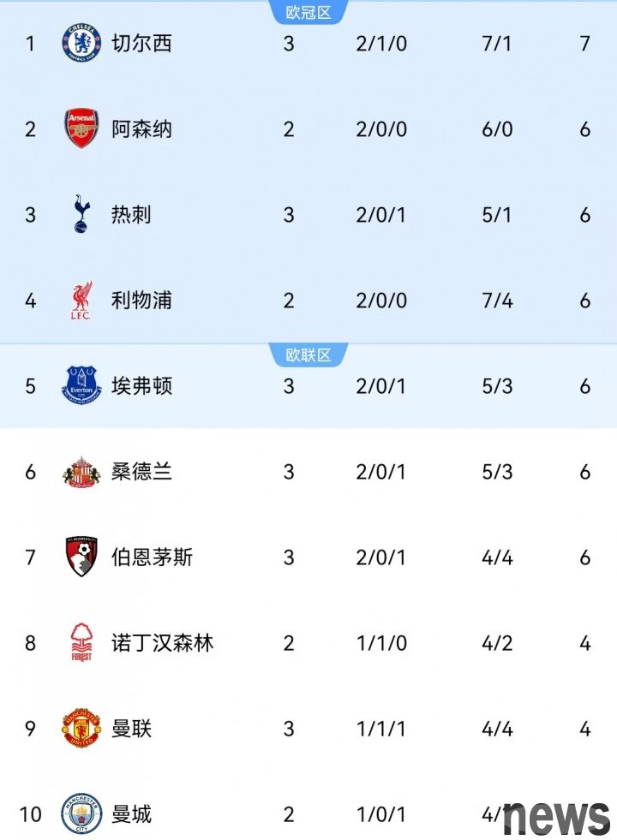617x840 pixels.
Task: Open the Nottingham Forest tree logo
Action: click(x=81, y=642)
